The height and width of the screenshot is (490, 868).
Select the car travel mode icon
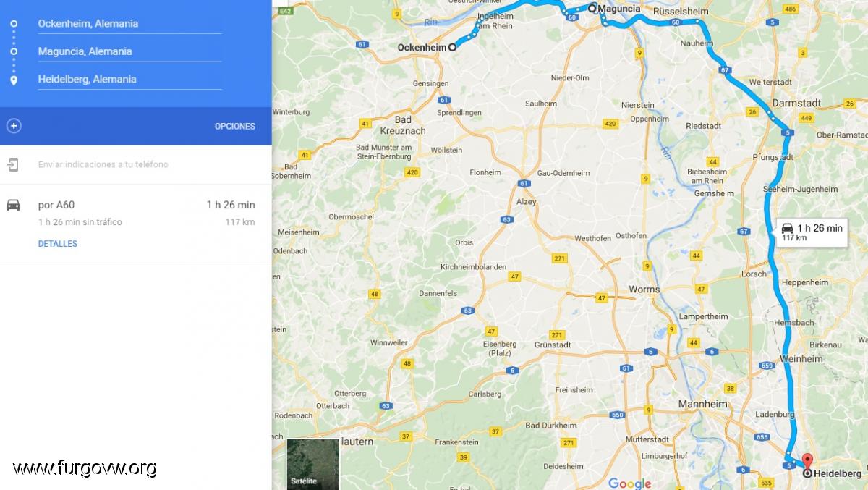point(13,205)
